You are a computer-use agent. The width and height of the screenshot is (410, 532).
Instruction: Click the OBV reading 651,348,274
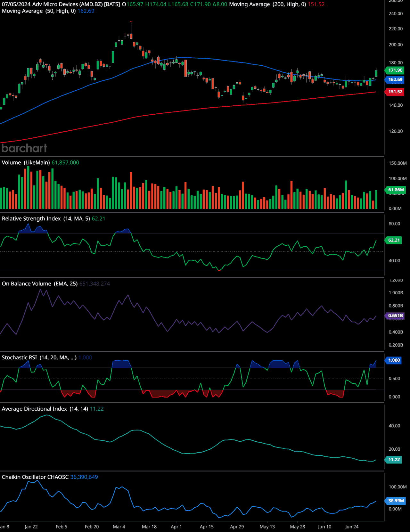(x=95, y=284)
